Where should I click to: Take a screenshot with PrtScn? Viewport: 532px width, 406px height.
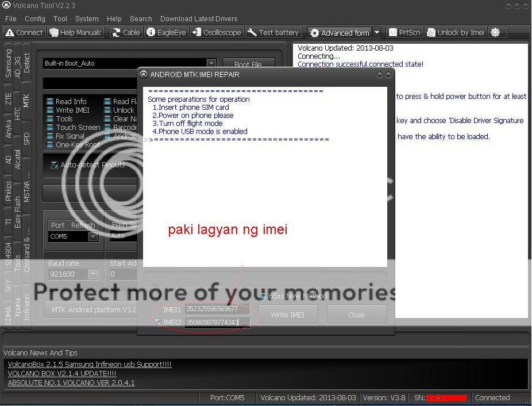[x=404, y=33]
